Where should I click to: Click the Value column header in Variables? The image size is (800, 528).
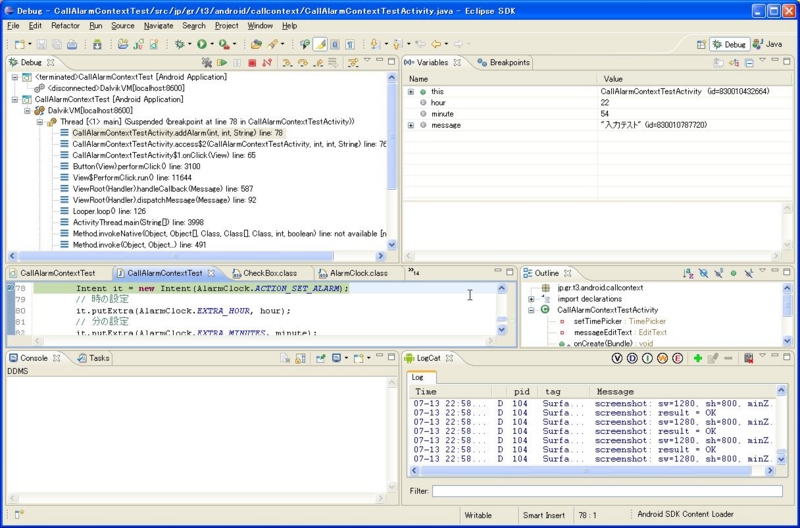coord(613,79)
